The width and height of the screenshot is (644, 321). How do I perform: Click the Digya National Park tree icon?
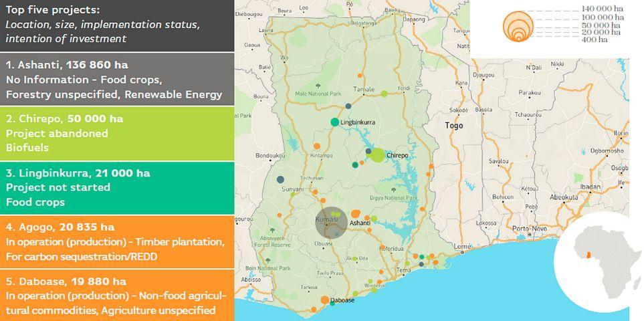(x=393, y=190)
